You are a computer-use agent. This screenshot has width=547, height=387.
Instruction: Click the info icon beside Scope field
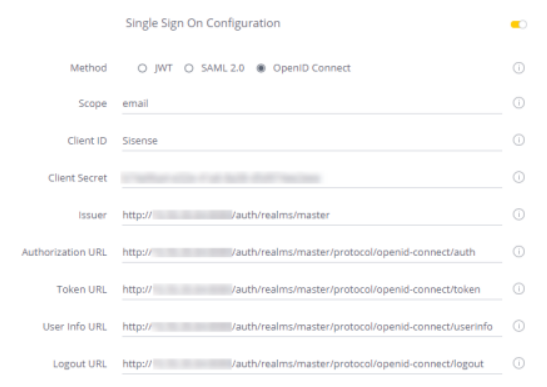[518, 103]
